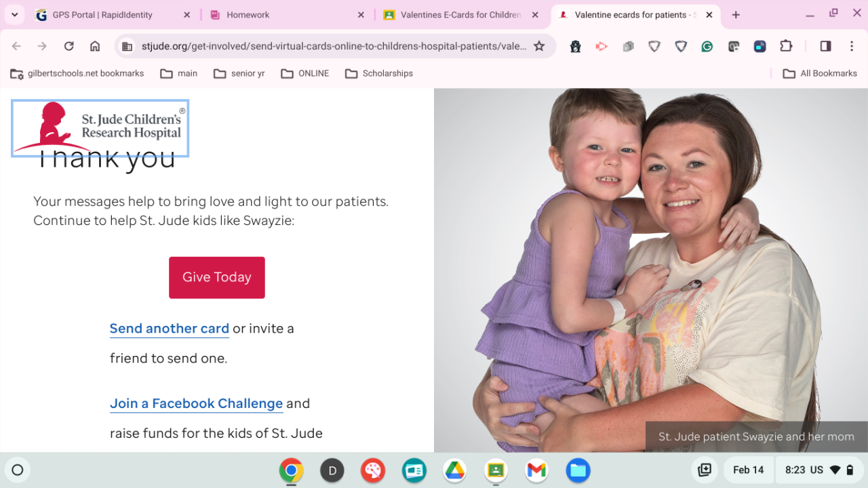The height and width of the screenshot is (488, 868).
Task: Reload the page with the refresh icon
Action: point(68,46)
